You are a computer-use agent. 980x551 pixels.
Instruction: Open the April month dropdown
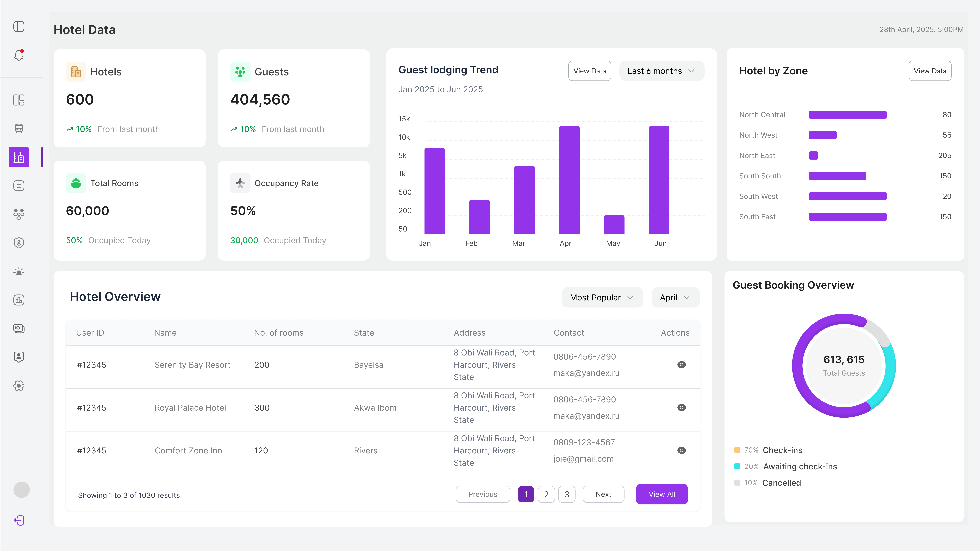point(675,297)
